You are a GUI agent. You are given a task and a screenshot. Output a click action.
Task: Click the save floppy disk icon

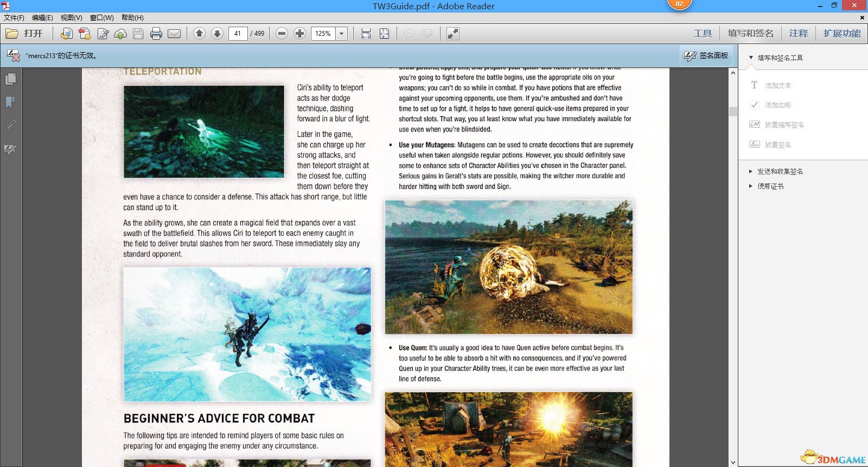138,34
